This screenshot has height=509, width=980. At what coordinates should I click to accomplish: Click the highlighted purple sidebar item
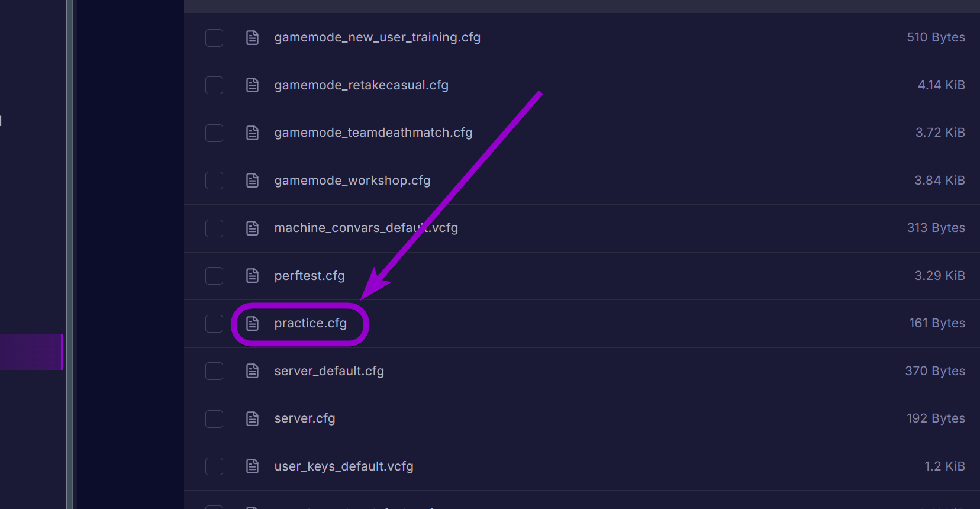point(31,352)
